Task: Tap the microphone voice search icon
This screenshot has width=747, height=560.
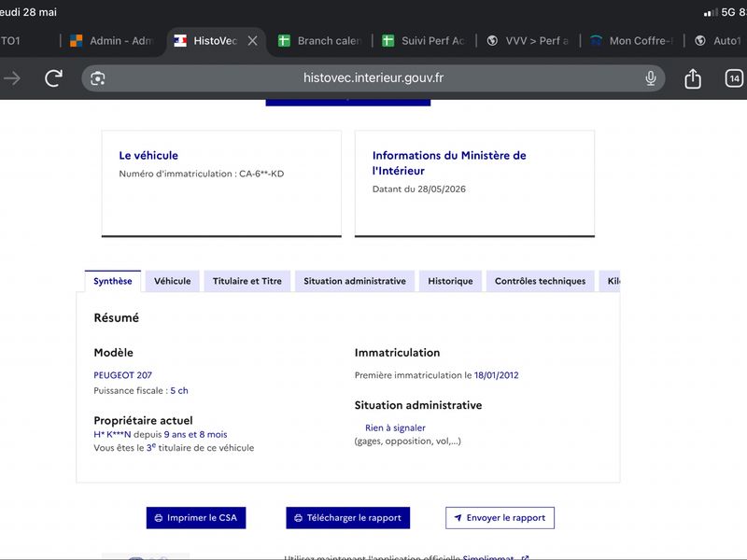Action: (650, 78)
